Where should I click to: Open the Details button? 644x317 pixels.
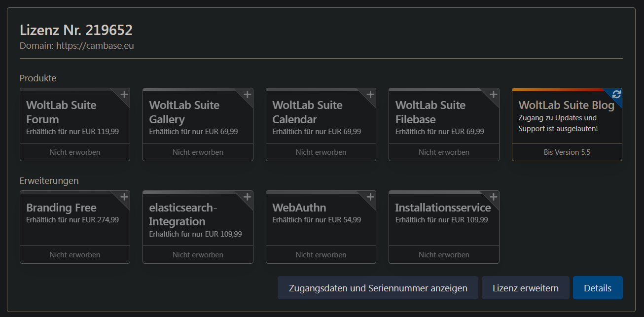pyautogui.click(x=598, y=288)
